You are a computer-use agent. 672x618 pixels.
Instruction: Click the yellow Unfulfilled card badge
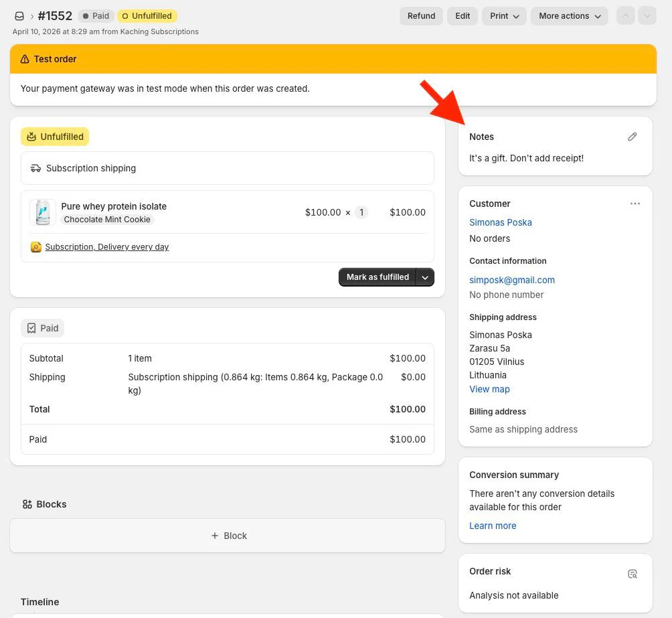(x=55, y=137)
